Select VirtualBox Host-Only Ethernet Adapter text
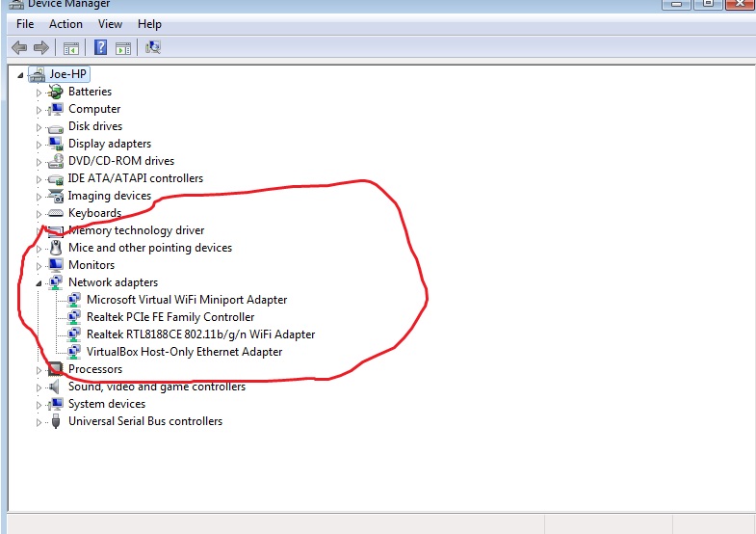The height and width of the screenshot is (534, 756). point(184,352)
